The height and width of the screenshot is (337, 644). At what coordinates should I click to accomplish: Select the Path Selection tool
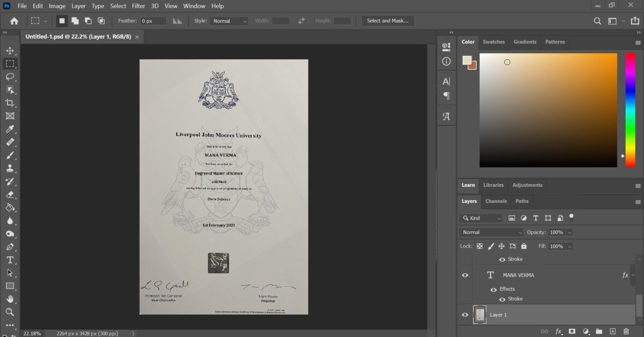pos(10,273)
